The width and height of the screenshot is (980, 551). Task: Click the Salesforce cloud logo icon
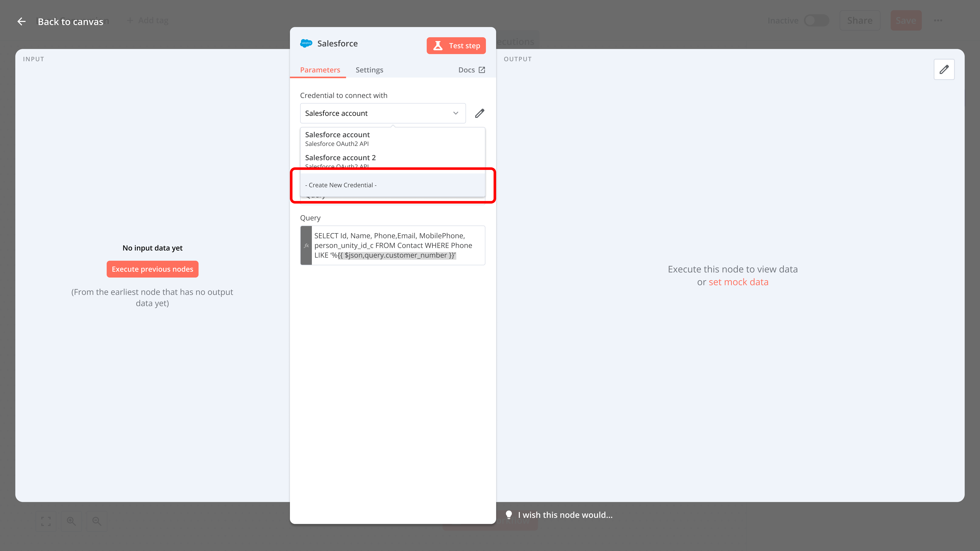(306, 43)
